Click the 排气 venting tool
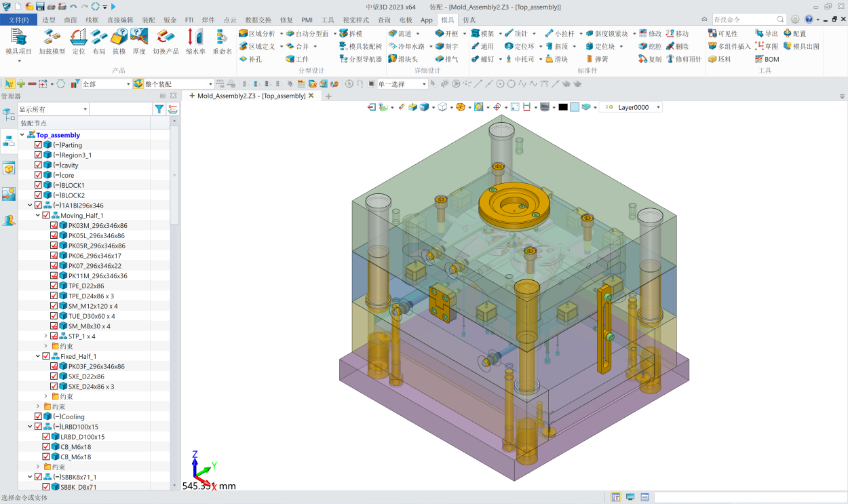 [446, 59]
